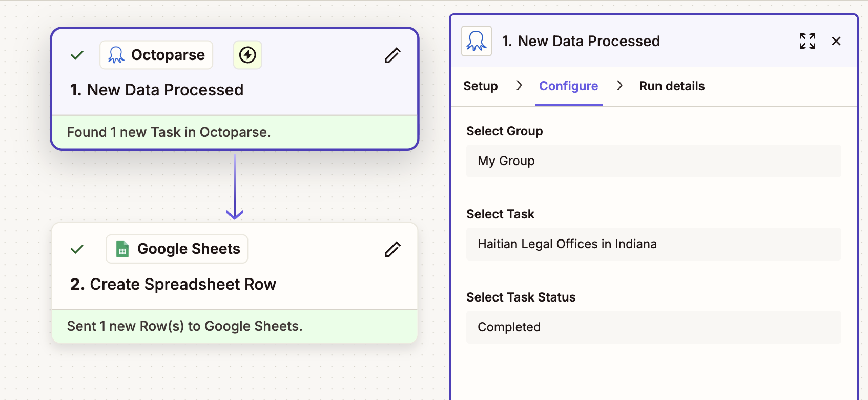Click the Octoparse app badge button
Screen dimensions: 868x400
(x=156, y=55)
